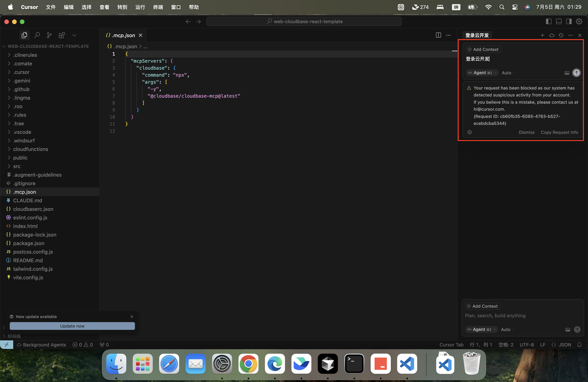
Task: Close the chat panel
Action: coord(580,35)
